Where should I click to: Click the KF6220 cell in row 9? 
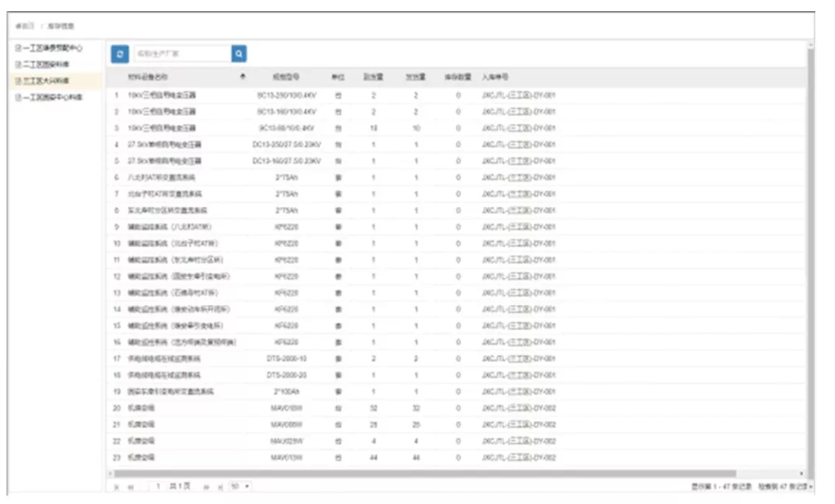click(x=287, y=228)
